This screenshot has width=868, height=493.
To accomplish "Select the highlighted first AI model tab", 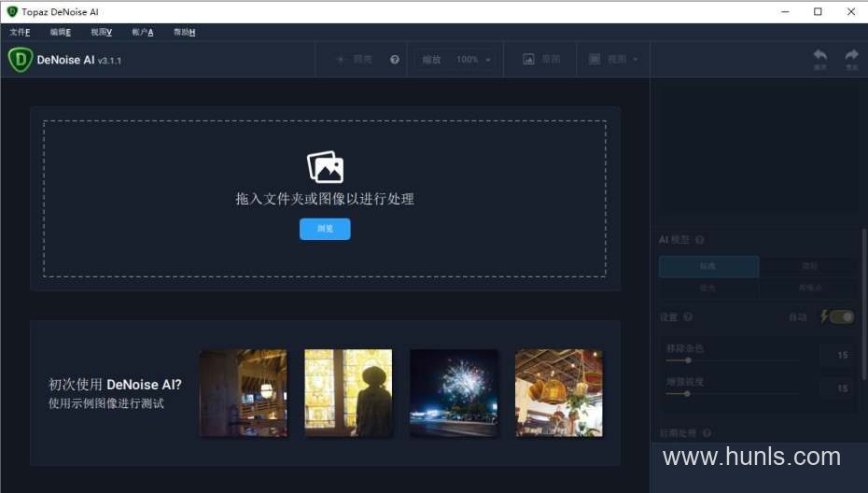I will (708, 266).
